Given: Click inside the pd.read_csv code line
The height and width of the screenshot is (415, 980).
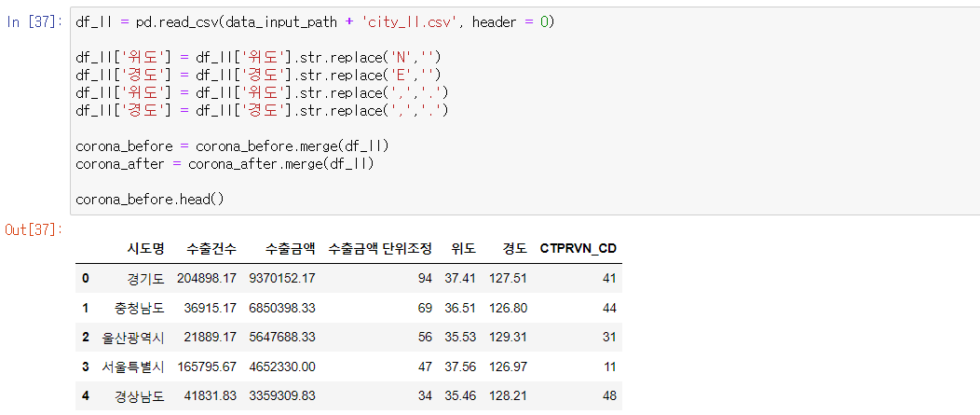Looking at the screenshot, I should click(315, 22).
